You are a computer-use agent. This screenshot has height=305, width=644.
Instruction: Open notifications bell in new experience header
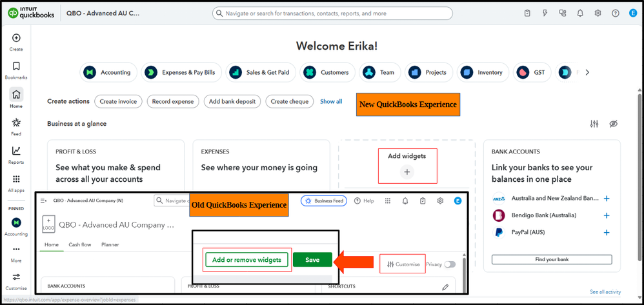click(x=580, y=13)
